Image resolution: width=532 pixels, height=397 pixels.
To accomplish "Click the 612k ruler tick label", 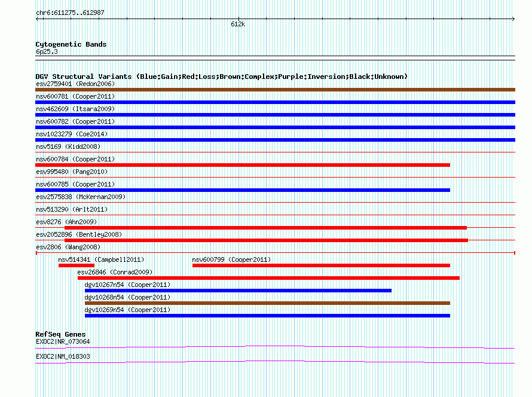I will [x=238, y=24].
